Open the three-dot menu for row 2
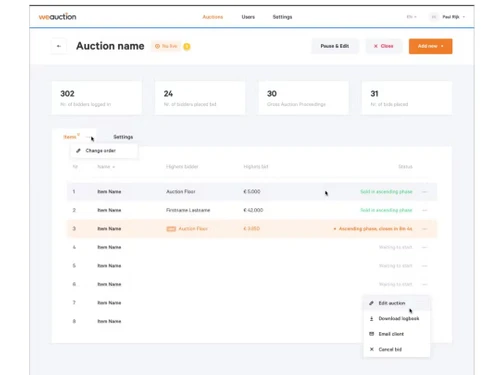 [x=424, y=210]
